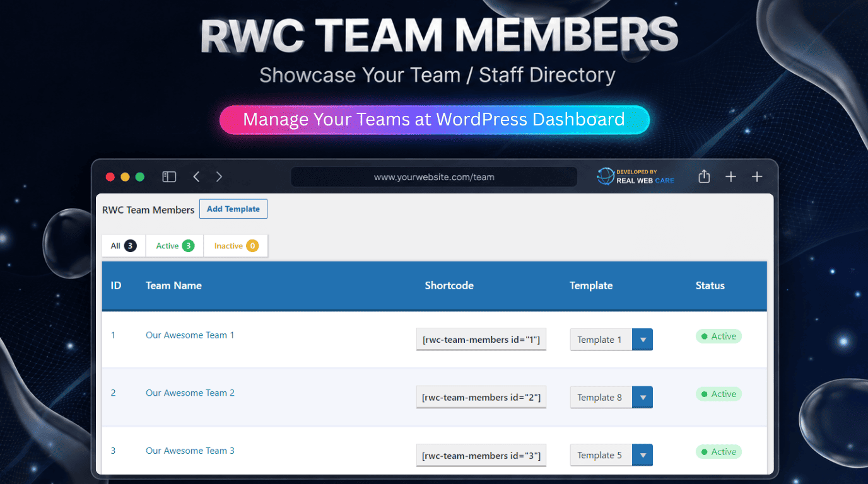Image resolution: width=868 pixels, height=484 pixels.
Task: Select the shortcode field with id="3"
Action: 481,456
